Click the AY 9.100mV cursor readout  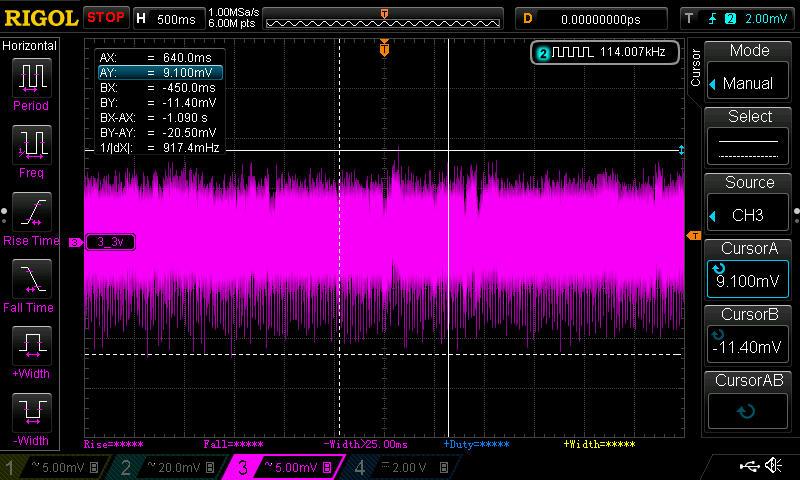[159, 73]
